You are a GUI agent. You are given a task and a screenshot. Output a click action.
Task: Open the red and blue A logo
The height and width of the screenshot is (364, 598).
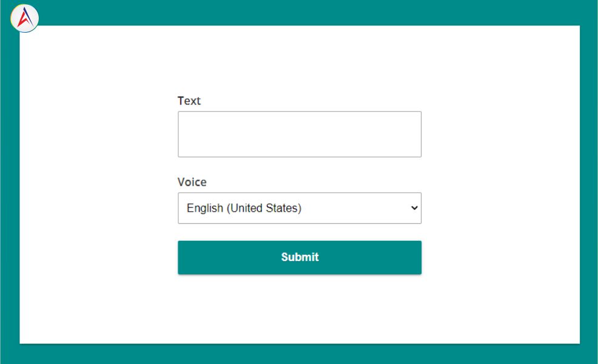coord(25,18)
